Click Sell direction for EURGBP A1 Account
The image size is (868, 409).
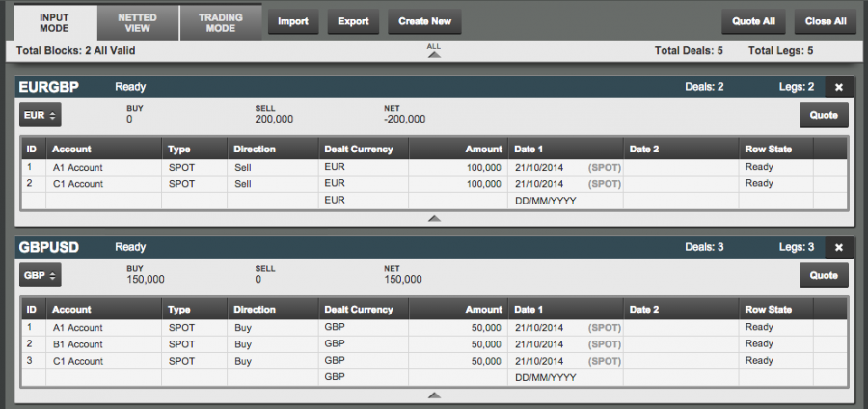(x=242, y=167)
